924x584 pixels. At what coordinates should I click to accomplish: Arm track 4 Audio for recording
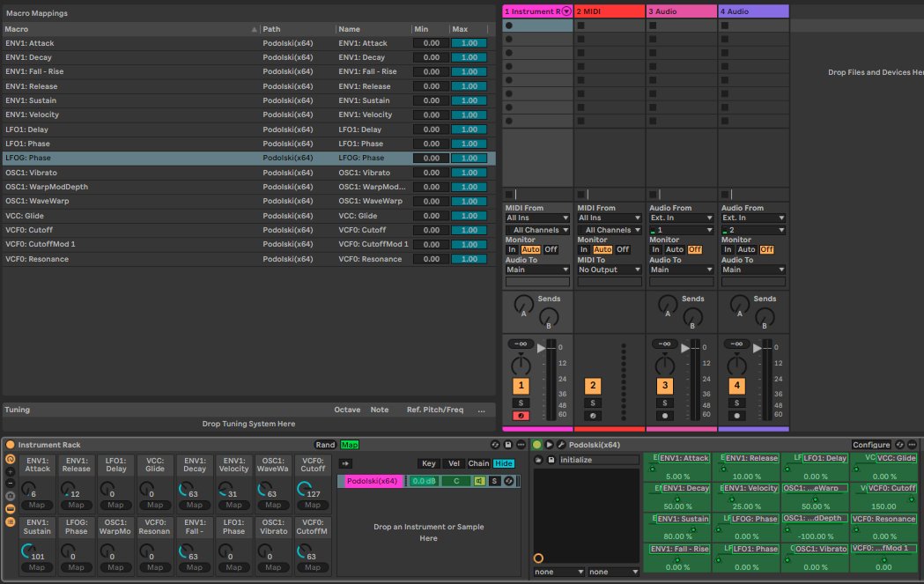click(x=736, y=416)
